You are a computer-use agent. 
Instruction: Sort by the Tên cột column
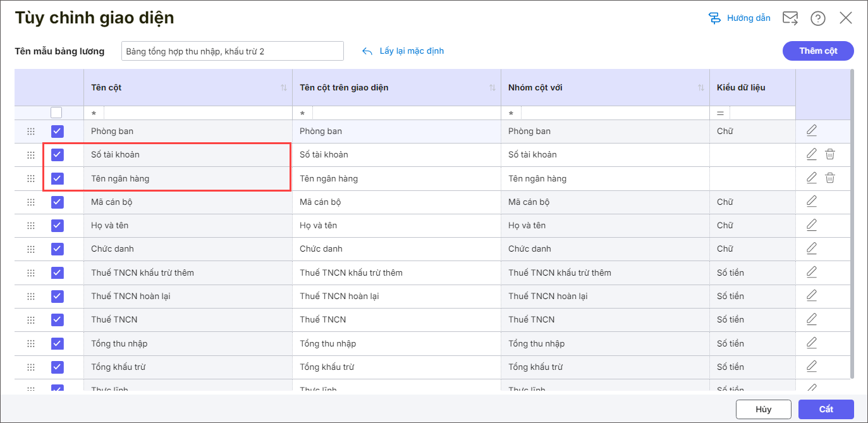point(284,88)
